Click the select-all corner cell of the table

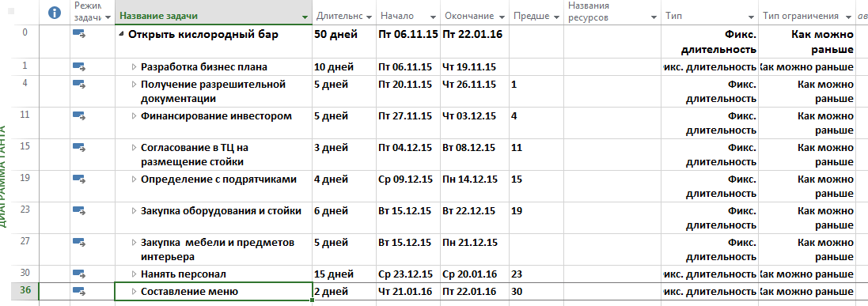click(11, 12)
